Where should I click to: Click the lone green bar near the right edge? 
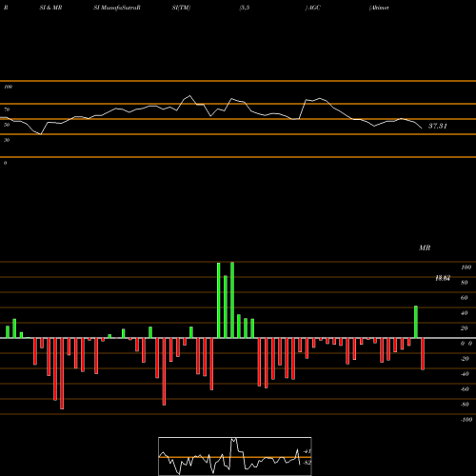416,322
